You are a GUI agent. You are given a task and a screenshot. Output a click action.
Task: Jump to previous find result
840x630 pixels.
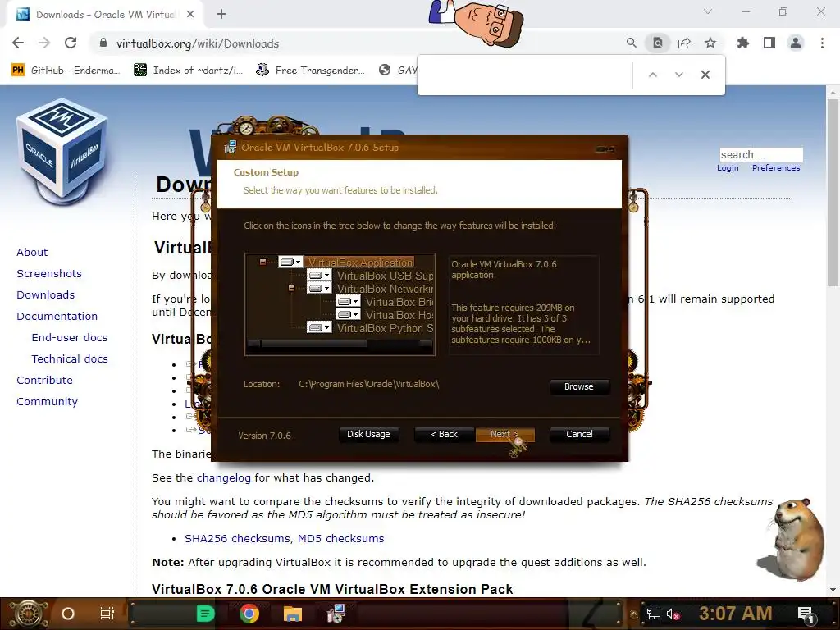[x=652, y=75]
